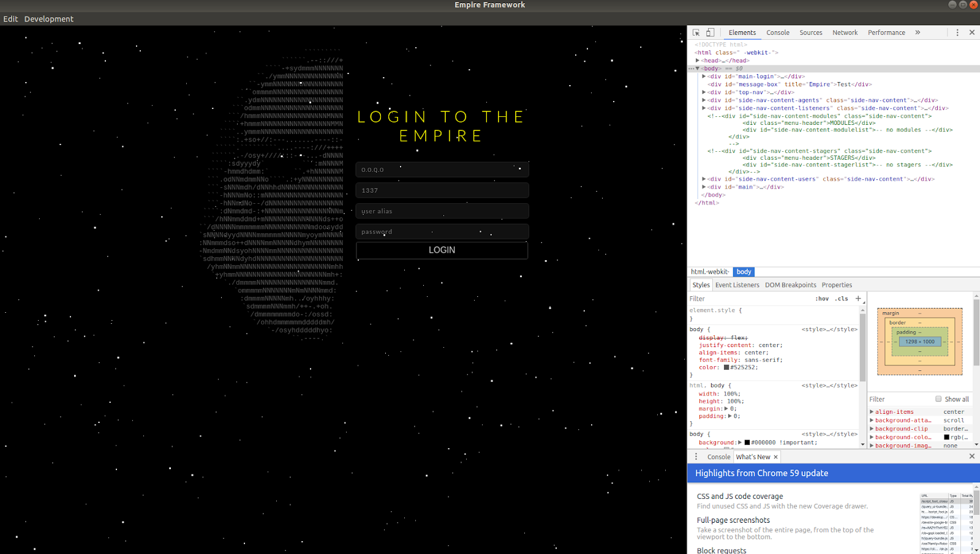Click the element.style rule

pos(715,310)
